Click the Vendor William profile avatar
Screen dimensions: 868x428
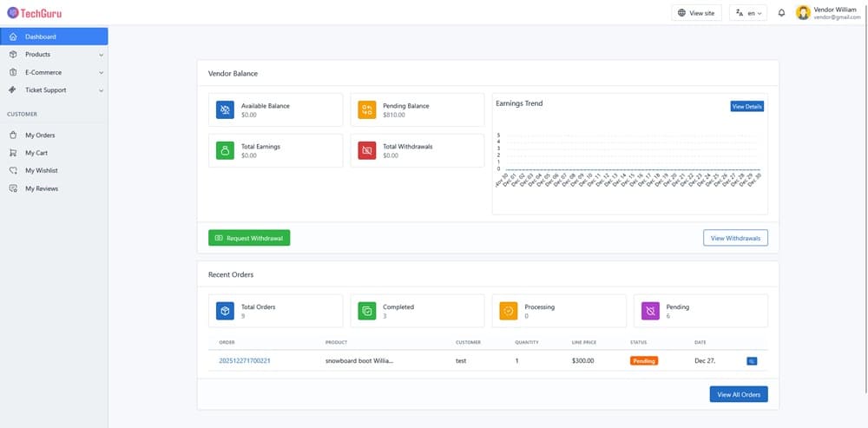coord(803,13)
